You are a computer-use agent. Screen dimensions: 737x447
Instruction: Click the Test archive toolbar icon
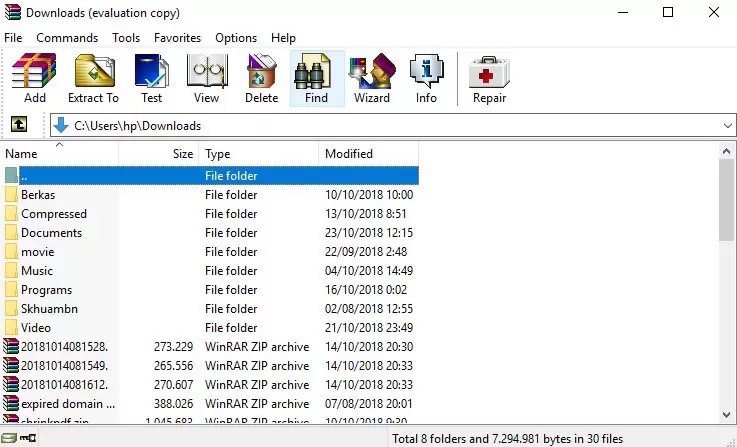151,71
